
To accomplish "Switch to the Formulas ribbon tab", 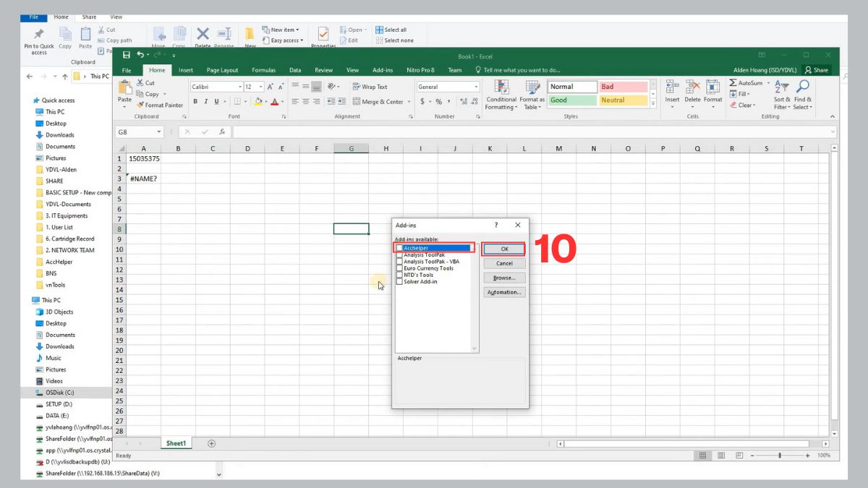I will click(x=263, y=70).
